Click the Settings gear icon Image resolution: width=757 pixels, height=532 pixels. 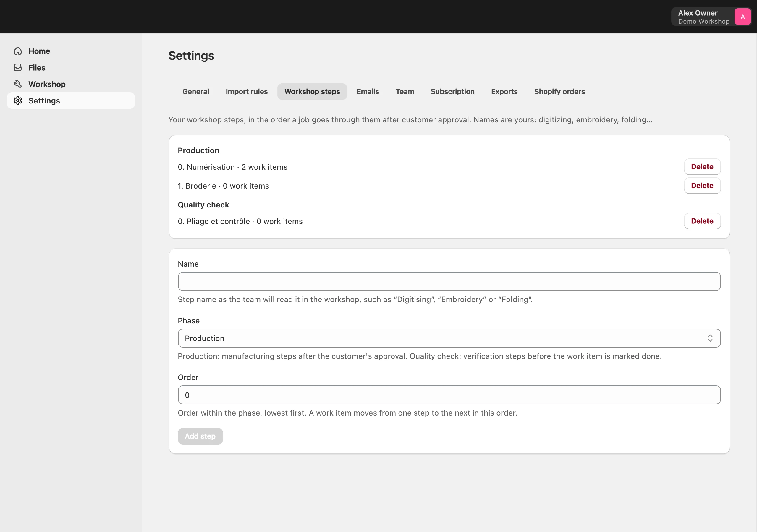(18, 100)
